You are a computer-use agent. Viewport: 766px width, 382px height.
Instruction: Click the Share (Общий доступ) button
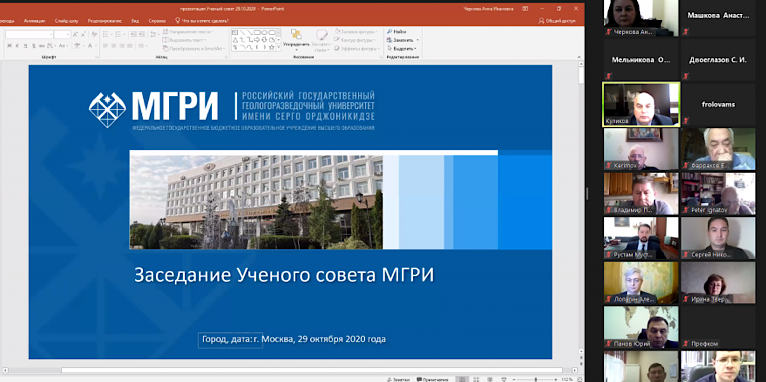coord(557,21)
